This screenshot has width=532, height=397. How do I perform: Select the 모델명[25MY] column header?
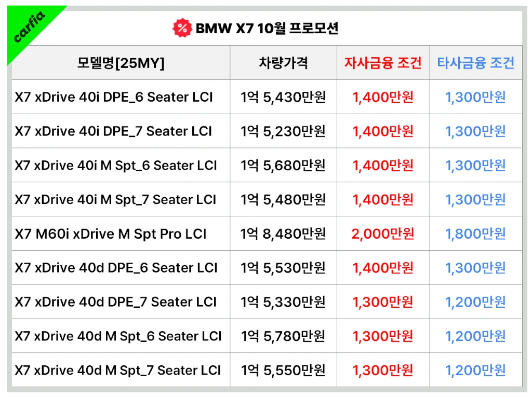pyautogui.click(x=121, y=63)
